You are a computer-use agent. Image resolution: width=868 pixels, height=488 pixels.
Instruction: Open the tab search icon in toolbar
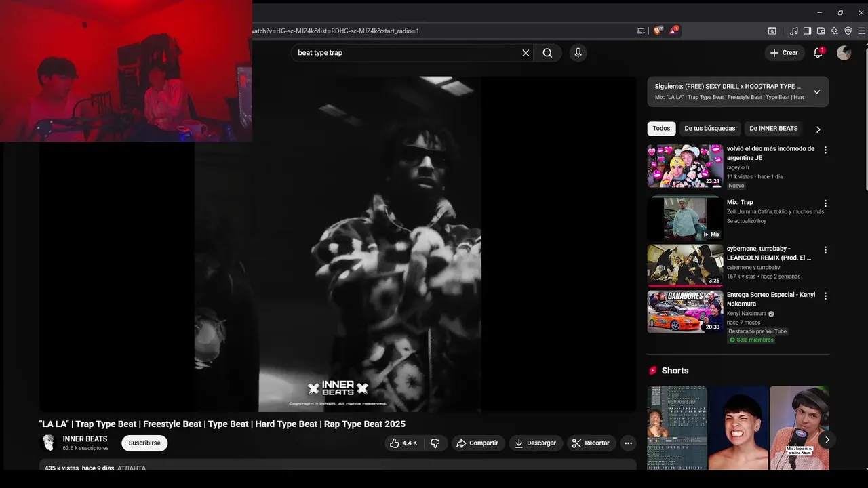(x=772, y=30)
